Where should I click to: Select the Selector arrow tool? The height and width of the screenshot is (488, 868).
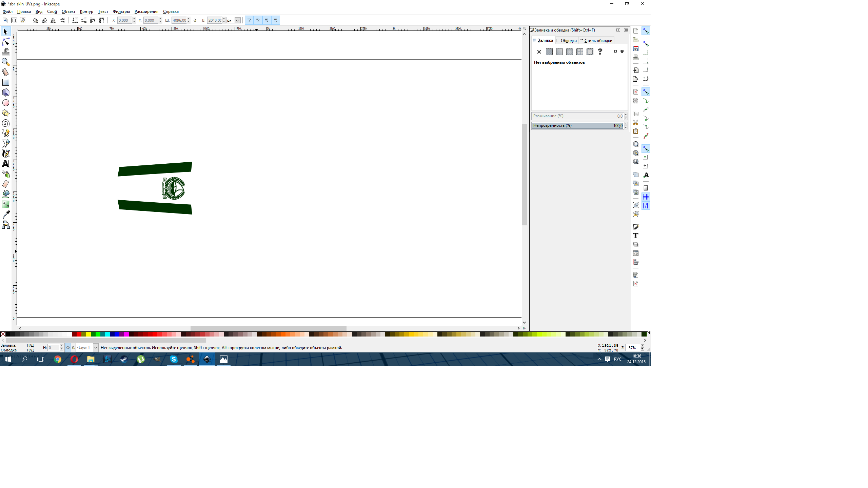pos(5,32)
